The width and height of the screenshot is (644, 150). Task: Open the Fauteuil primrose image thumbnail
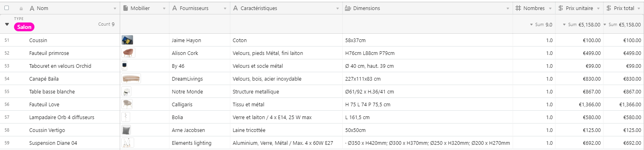click(128, 53)
